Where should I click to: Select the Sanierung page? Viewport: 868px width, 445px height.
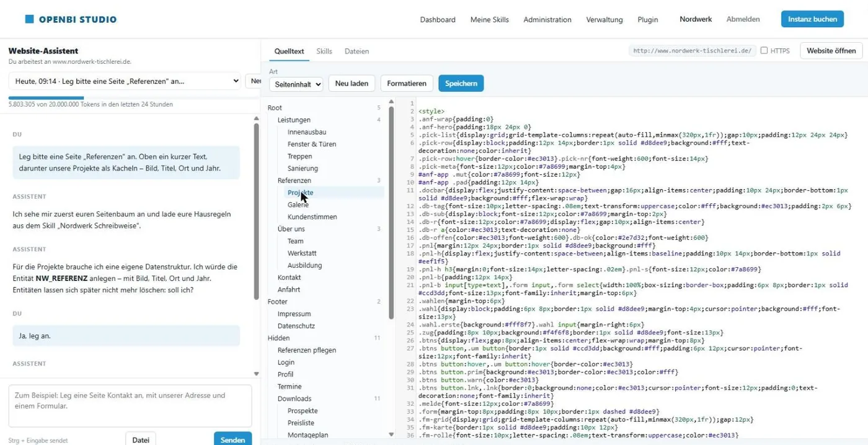click(303, 168)
